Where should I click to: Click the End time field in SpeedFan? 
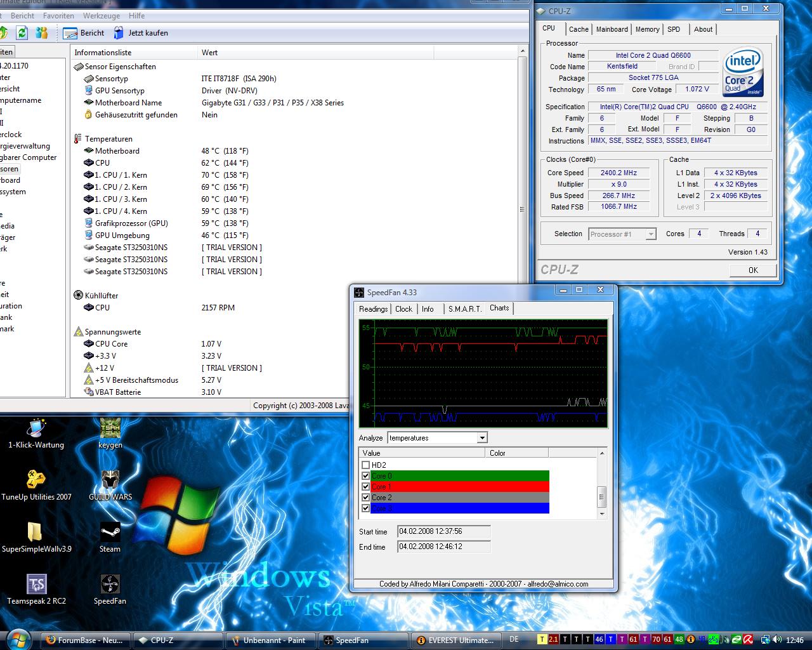[444, 547]
